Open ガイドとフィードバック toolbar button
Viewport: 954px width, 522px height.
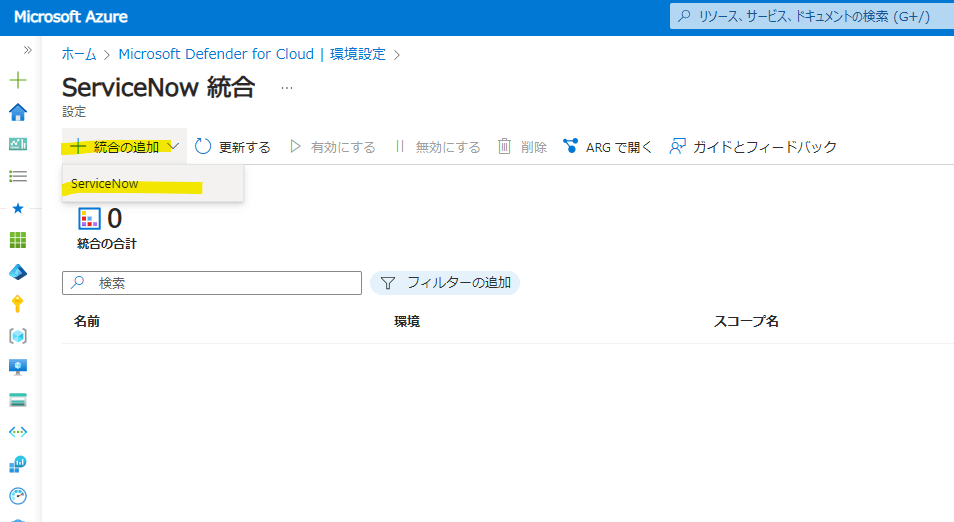(x=753, y=147)
